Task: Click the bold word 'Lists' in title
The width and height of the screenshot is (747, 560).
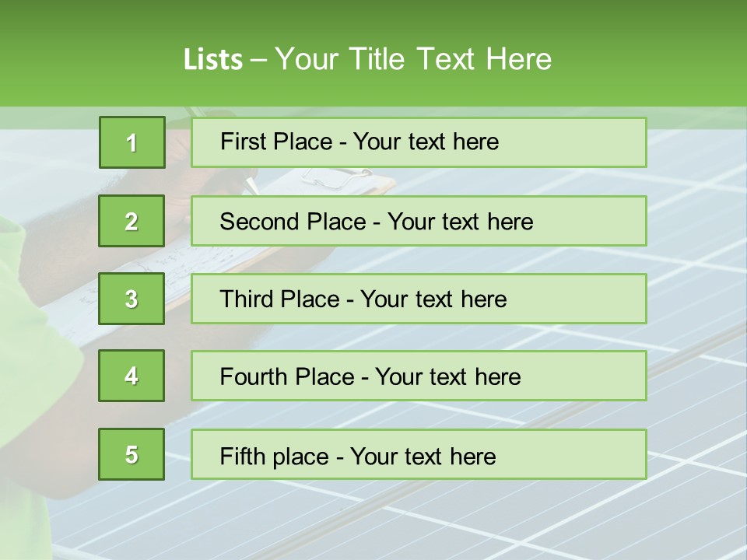Action: click(x=212, y=59)
